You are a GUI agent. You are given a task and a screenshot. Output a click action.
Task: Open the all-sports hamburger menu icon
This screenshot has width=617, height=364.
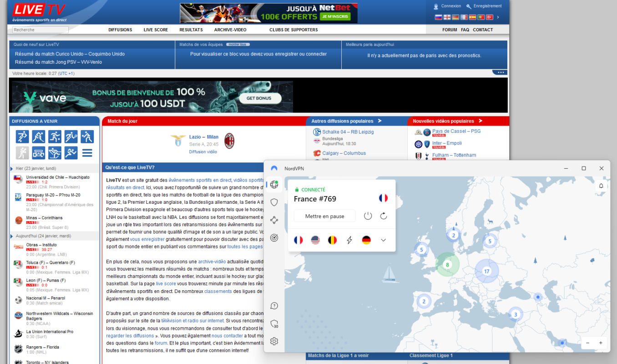pos(87,153)
